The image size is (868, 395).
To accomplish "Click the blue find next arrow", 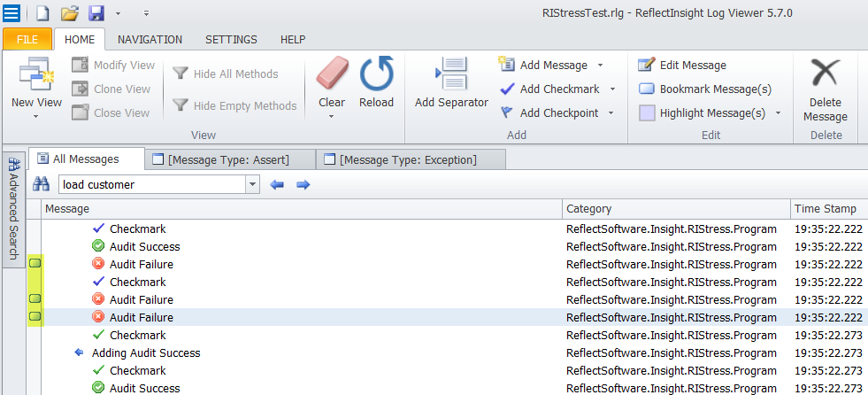I will point(303,184).
